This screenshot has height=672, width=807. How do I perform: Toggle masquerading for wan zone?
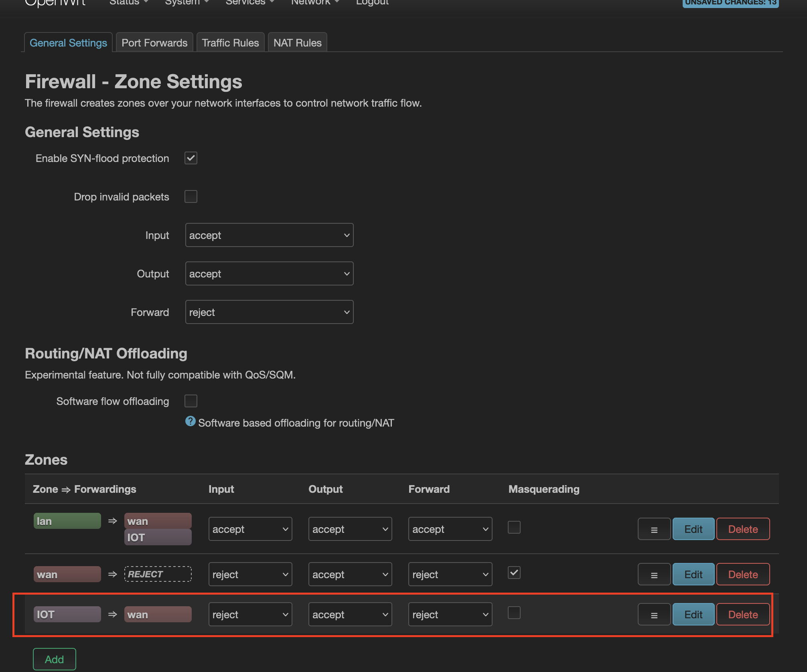(514, 573)
